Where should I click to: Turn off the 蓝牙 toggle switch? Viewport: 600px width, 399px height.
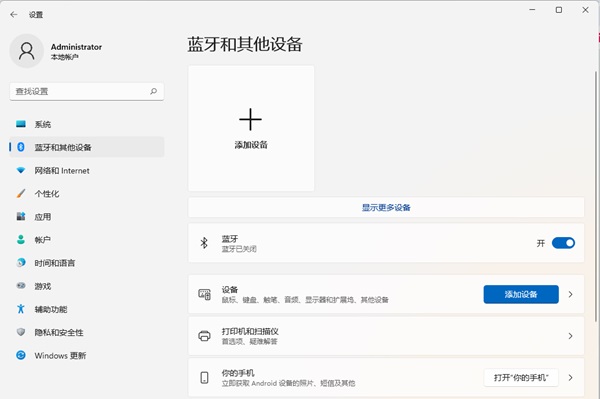(563, 243)
